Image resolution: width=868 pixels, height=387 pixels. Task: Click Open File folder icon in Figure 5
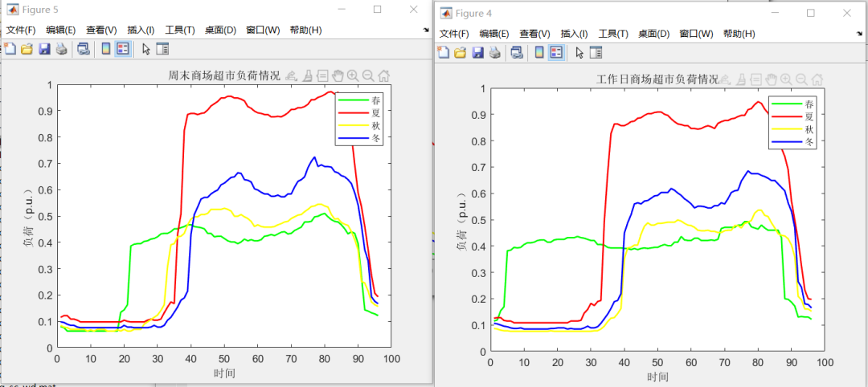pyautogui.click(x=27, y=49)
